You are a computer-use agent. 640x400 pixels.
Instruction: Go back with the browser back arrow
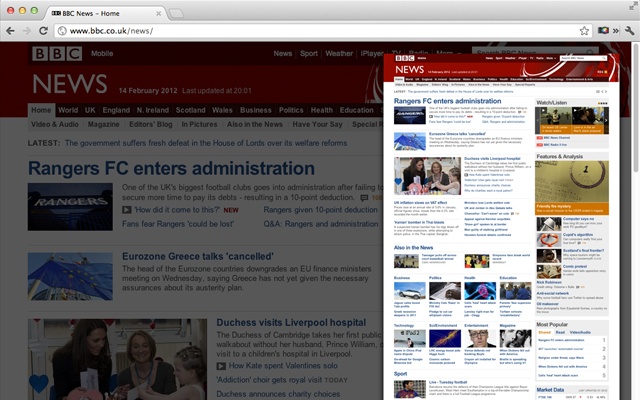click(x=11, y=31)
